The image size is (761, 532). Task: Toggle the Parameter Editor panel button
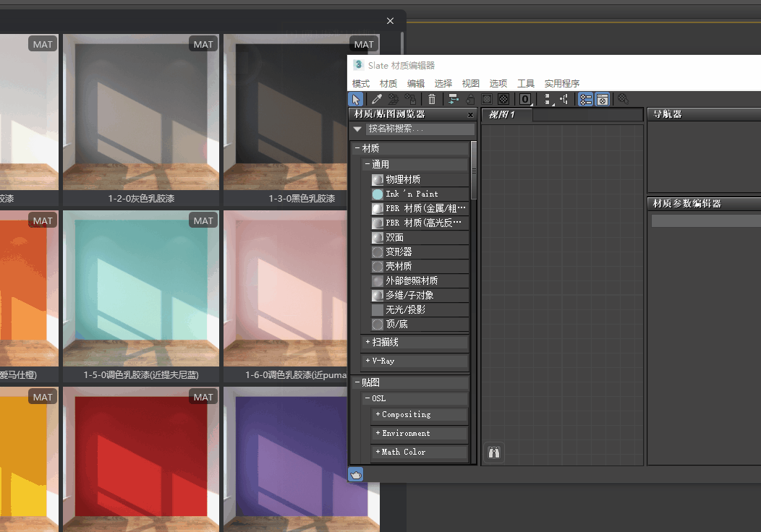coord(602,99)
